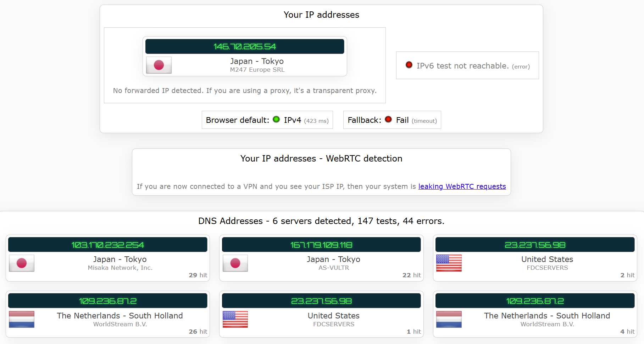Select DNS server address 103.170.232.254
Image resolution: width=644 pixels, height=344 pixels.
(108, 245)
